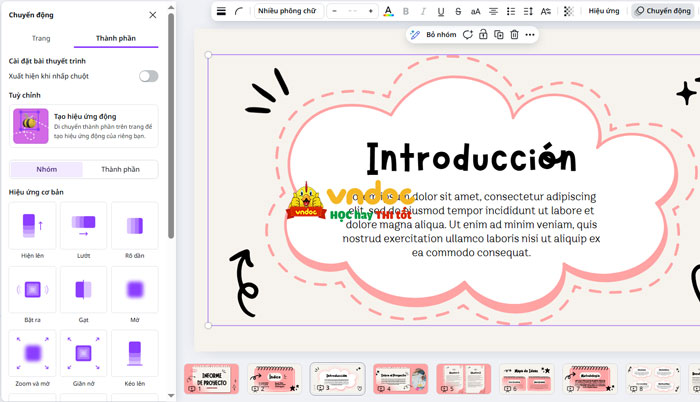This screenshot has width=700, height=402.
Task: Open the transparency checkerboard icon
Action: [x=569, y=11]
